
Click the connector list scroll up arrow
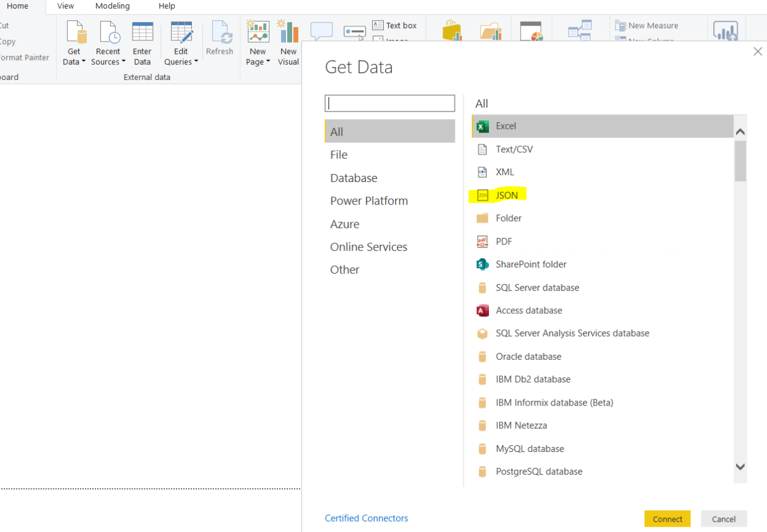pos(740,131)
